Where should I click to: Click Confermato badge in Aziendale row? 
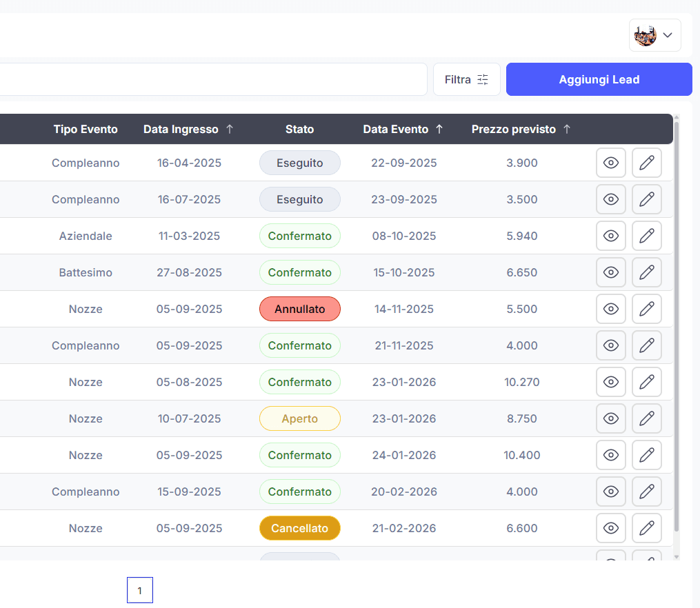tap(299, 236)
